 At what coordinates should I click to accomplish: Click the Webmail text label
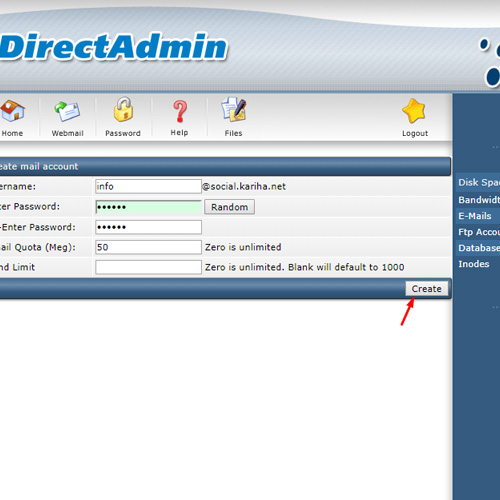click(x=67, y=133)
